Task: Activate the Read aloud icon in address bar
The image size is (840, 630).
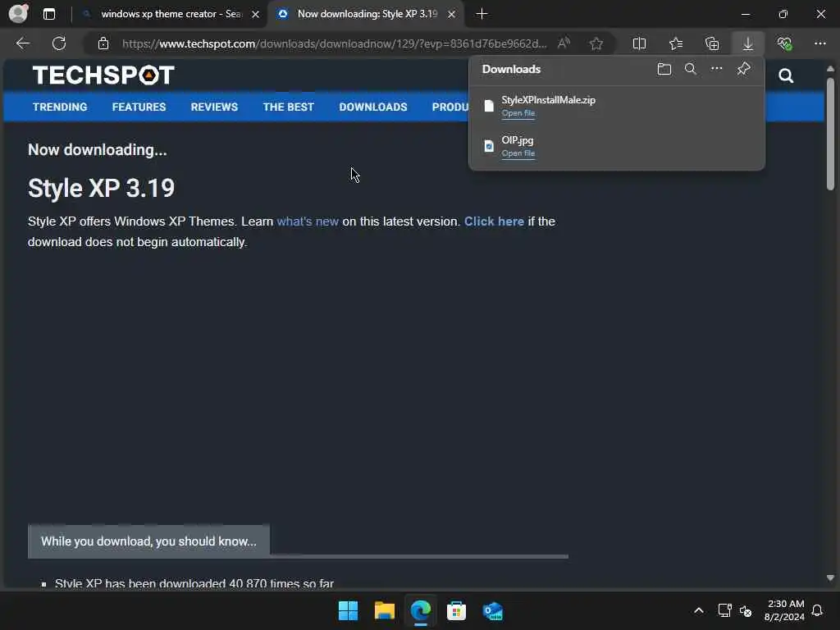Action: pyautogui.click(x=564, y=43)
